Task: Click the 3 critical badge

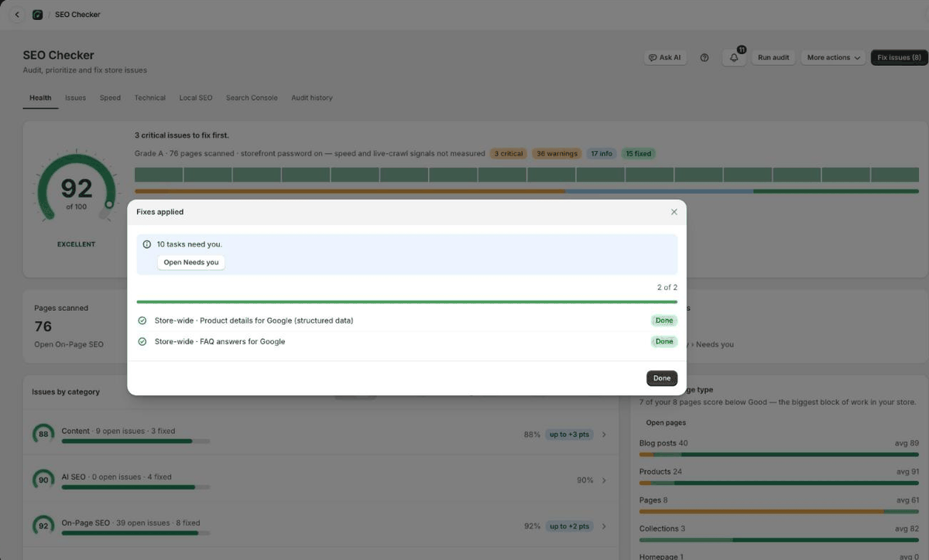Action: [509, 154]
